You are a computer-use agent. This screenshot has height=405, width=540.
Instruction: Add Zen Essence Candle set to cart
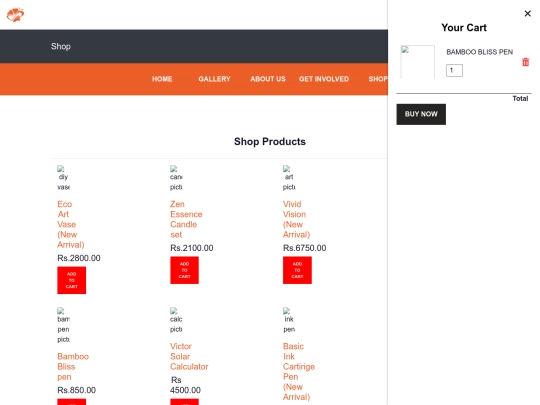point(184,270)
